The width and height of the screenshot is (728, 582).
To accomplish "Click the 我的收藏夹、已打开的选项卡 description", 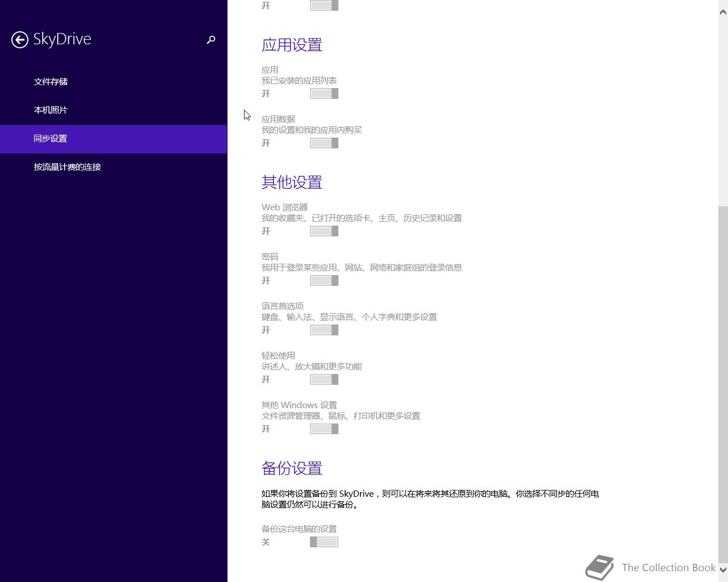I will pos(362,218).
